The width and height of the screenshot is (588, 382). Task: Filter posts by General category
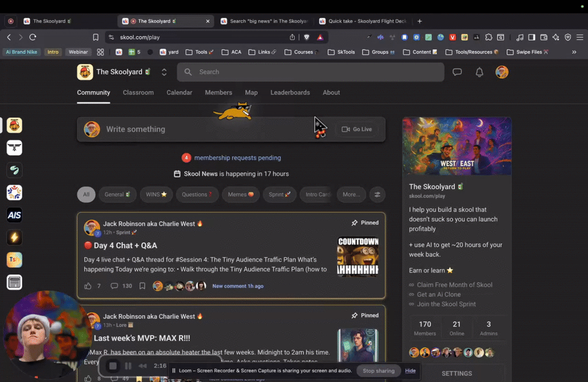(x=117, y=194)
